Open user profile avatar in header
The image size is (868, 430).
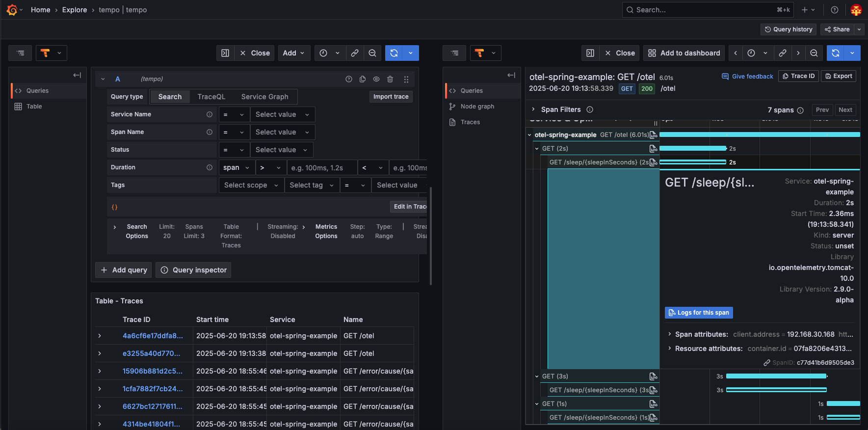856,10
